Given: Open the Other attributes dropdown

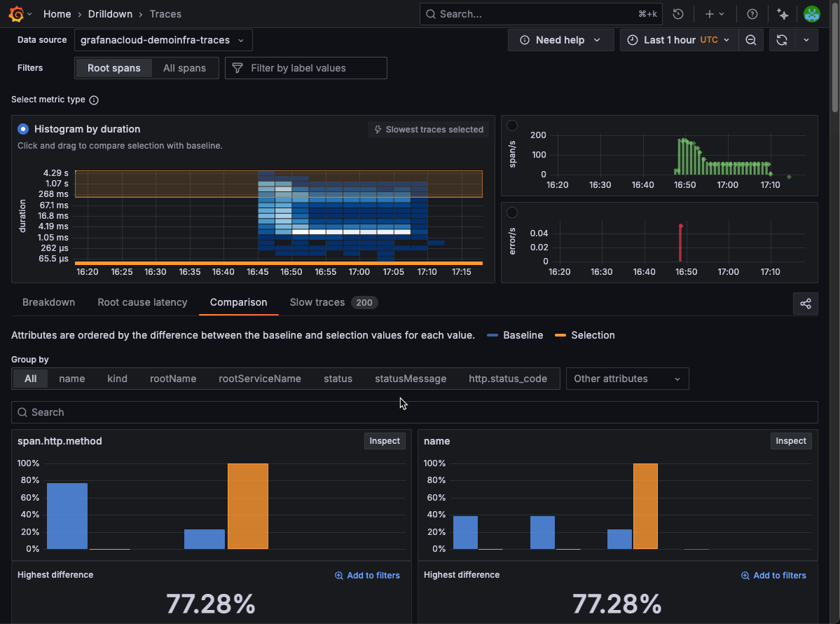Looking at the screenshot, I should [627, 379].
